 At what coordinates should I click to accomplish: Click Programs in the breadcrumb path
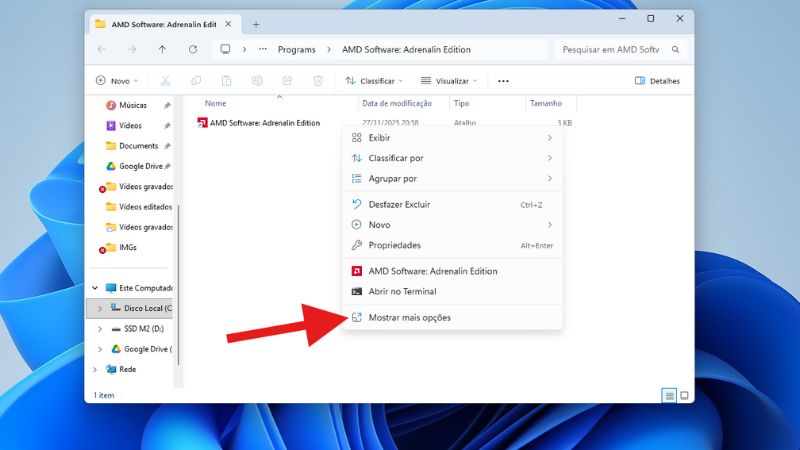pos(296,49)
